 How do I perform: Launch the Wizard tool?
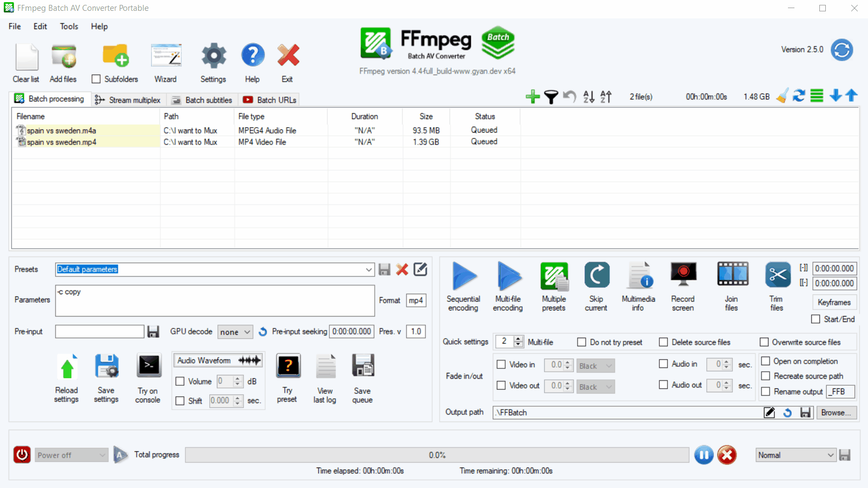[x=166, y=56]
